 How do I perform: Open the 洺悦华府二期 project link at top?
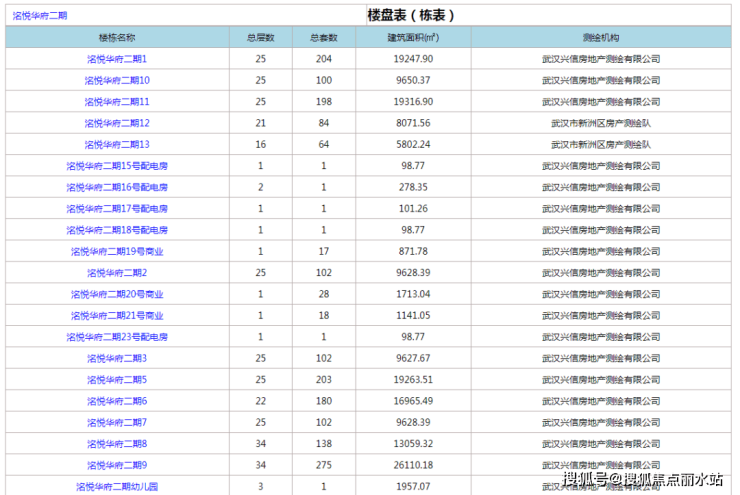point(40,16)
